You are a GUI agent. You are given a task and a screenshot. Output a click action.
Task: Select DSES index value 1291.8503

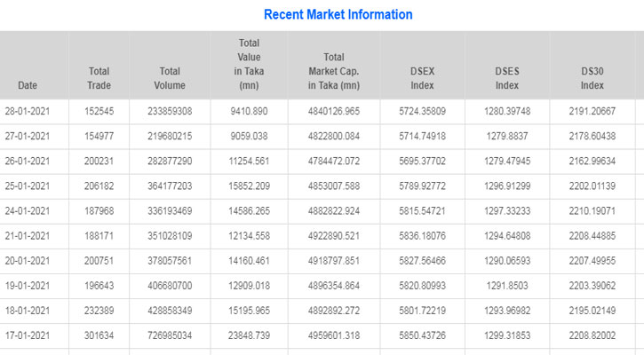(x=506, y=287)
